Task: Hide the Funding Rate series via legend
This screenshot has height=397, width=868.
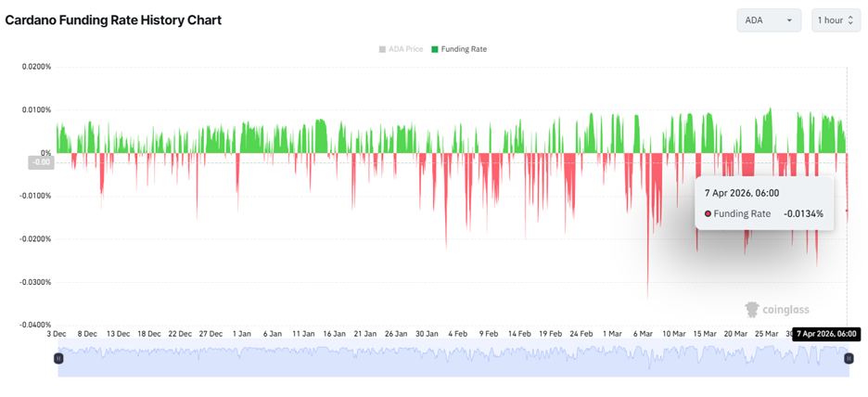Action: (x=464, y=49)
